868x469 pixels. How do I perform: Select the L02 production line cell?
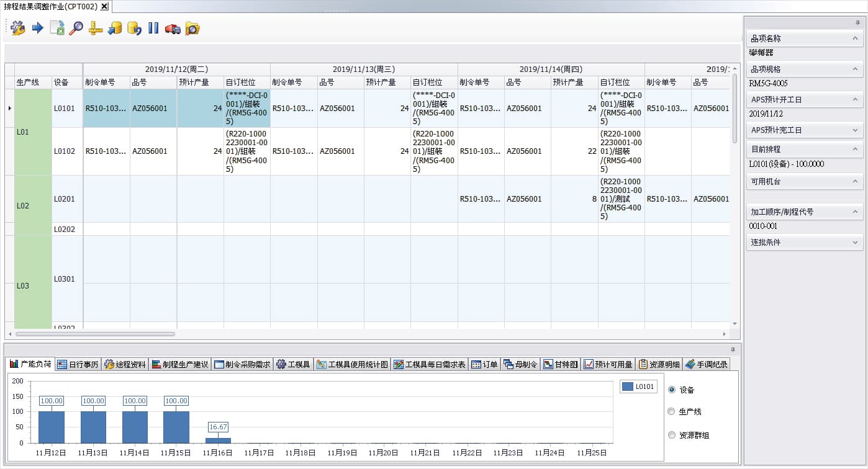tap(33, 205)
